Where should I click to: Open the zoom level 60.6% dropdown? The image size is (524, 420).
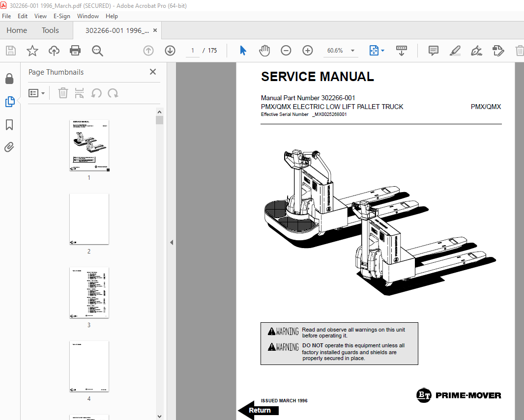click(x=352, y=51)
